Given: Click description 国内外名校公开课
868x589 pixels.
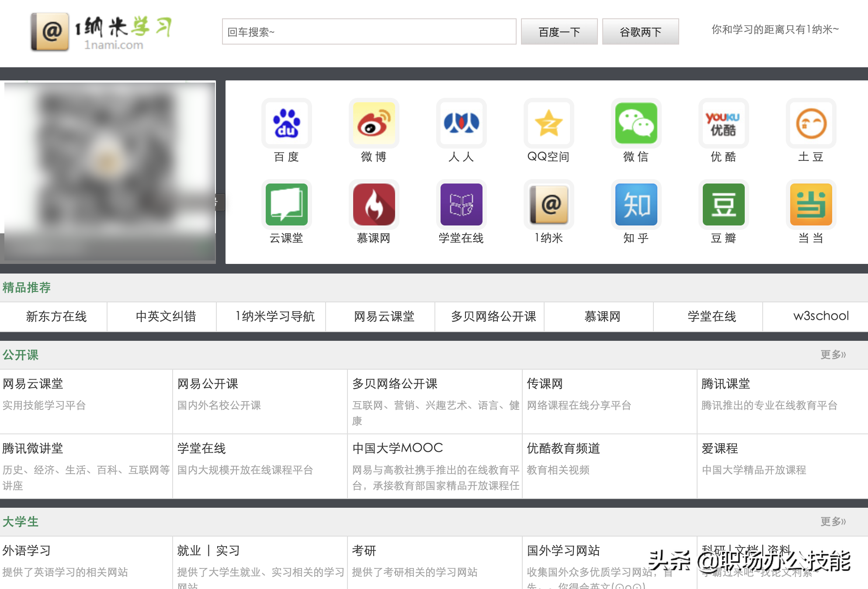Looking at the screenshot, I should point(219,405).
